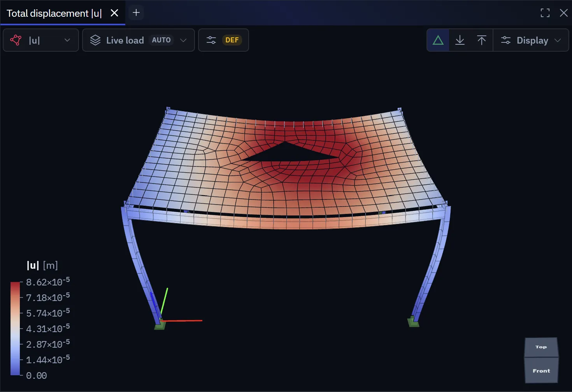572x392 pixels.
Task: Close the results viewer panel
Action: tap(563, 13)
